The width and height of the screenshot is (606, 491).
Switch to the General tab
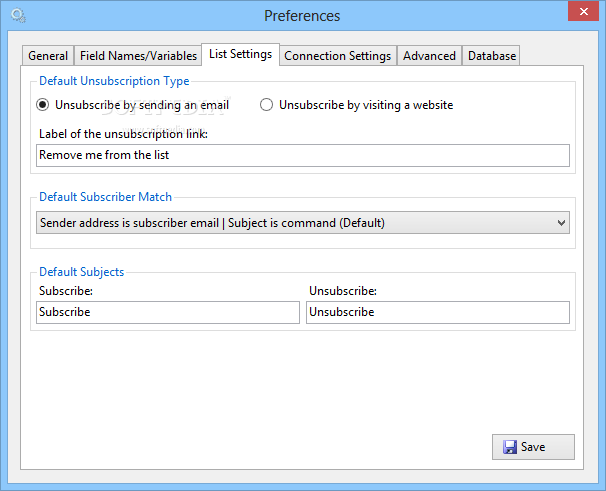tap(48, 56)
